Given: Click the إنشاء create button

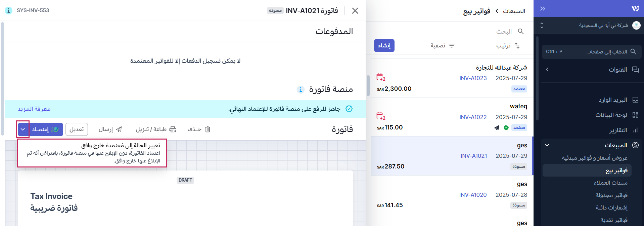Looking at the screenshot, I should [384, 45].
